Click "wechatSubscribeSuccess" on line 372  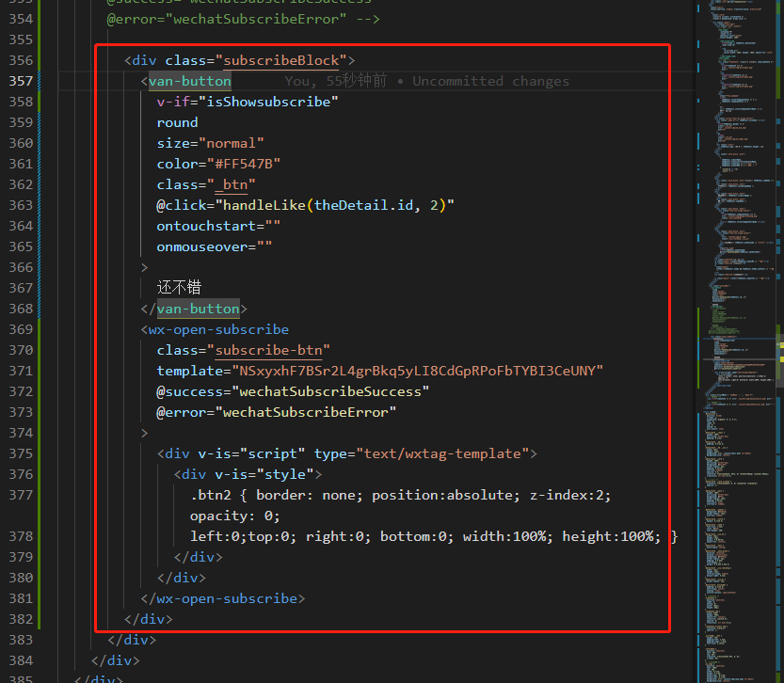coord(330,392)
